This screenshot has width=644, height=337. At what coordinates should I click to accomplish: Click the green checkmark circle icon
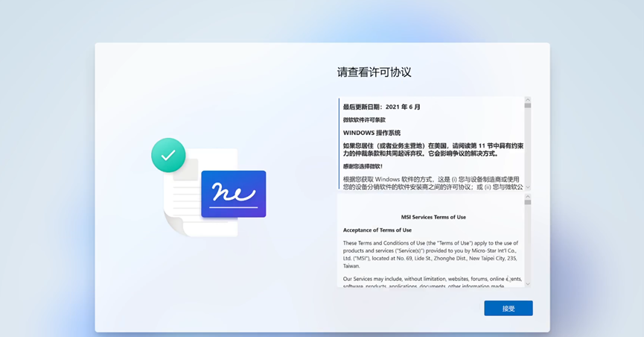[x=168, y=155]
